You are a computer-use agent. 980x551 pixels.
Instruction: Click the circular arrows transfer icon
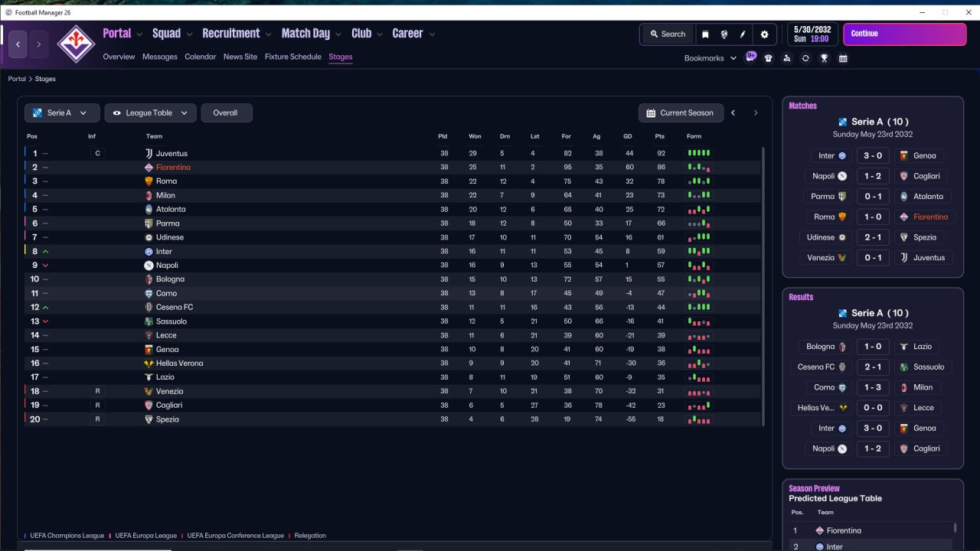coord(805,58)
